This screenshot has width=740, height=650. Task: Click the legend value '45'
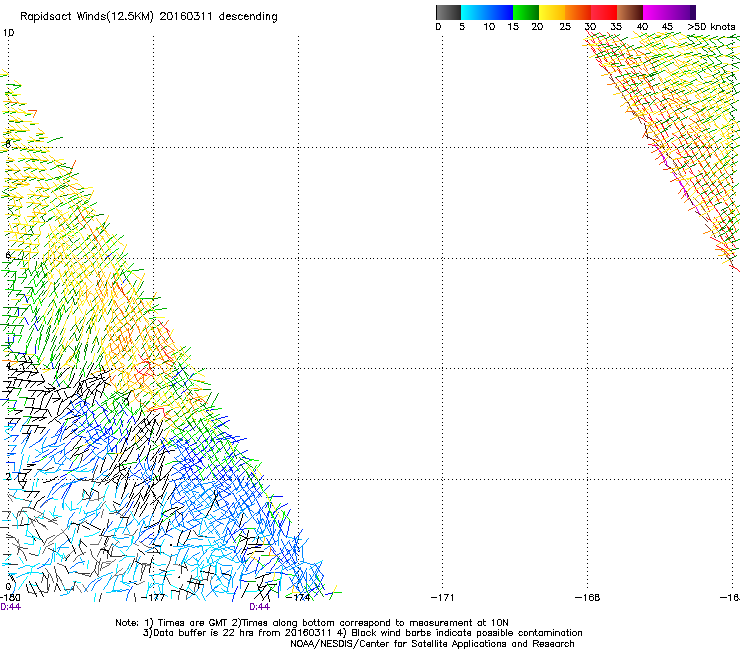pyautogui.click(x=667, y=27)
